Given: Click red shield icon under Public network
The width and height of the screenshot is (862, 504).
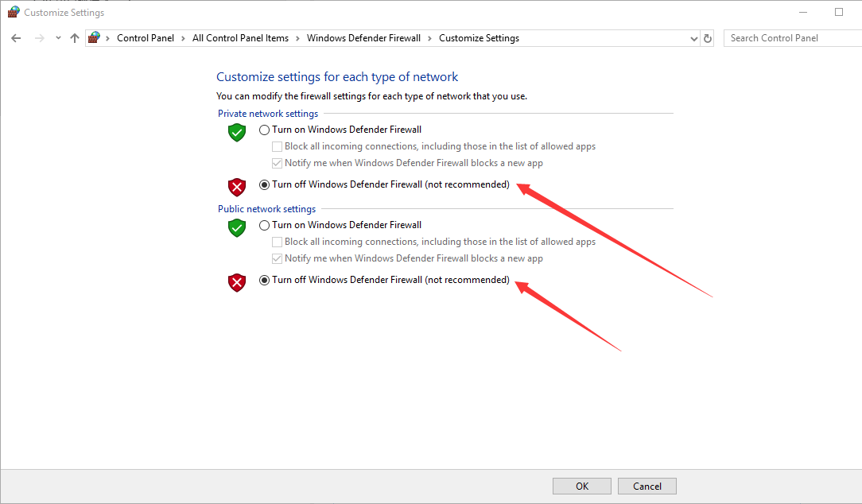Looking at the screenshot, I should click(237, 282).
